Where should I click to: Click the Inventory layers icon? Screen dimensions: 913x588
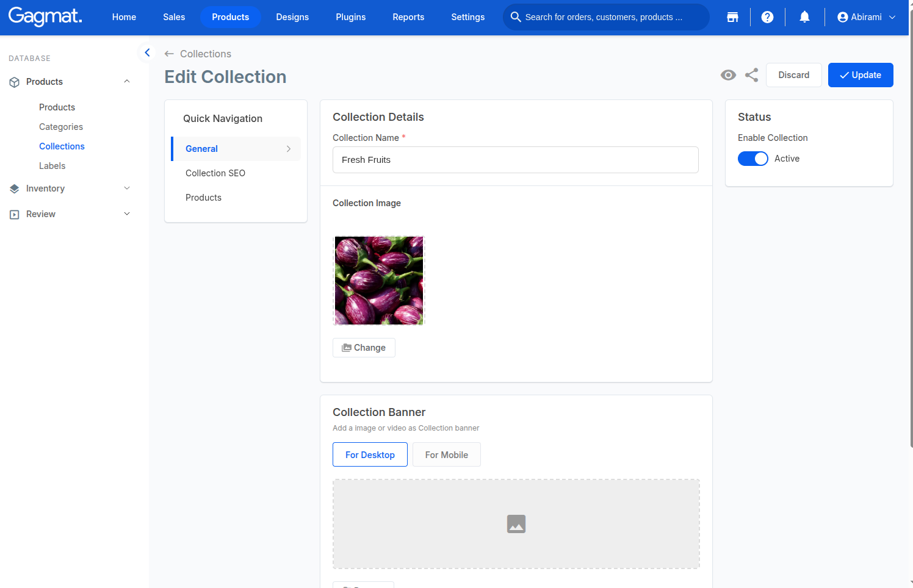click(15, 189)
